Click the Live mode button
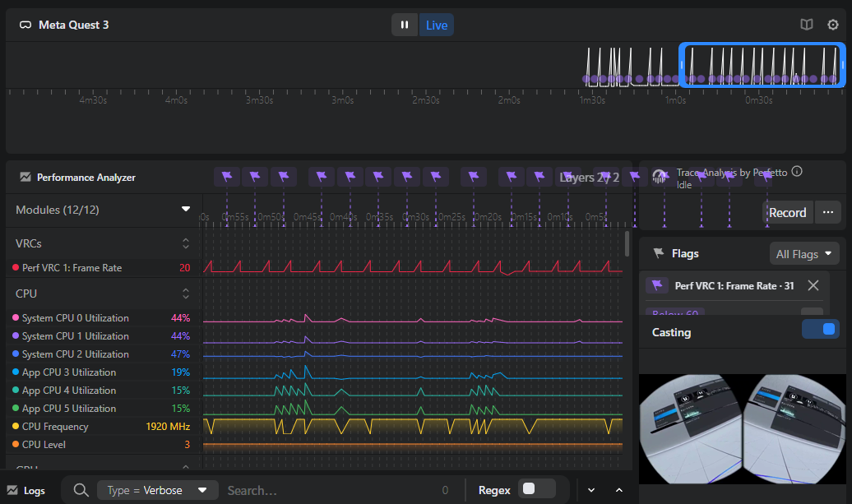Image resolution: width=852 pixels, height=504 pixels. [x=437, y=25]
